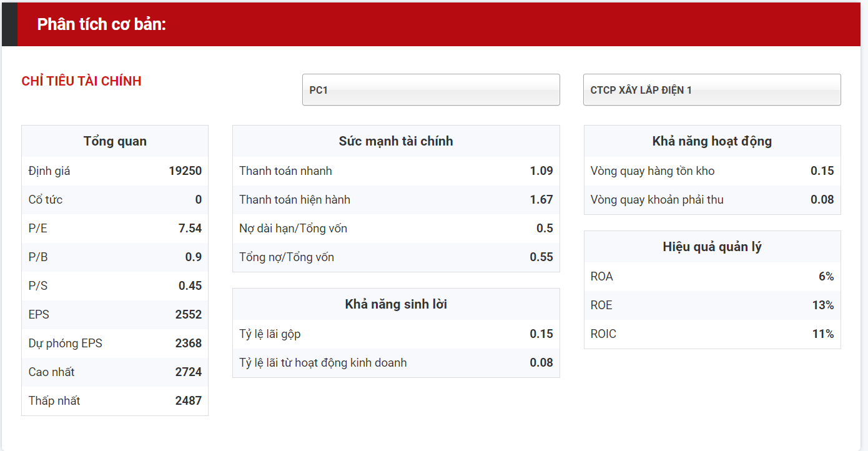Select the ROE value 13%

click(x=823, y=305)
